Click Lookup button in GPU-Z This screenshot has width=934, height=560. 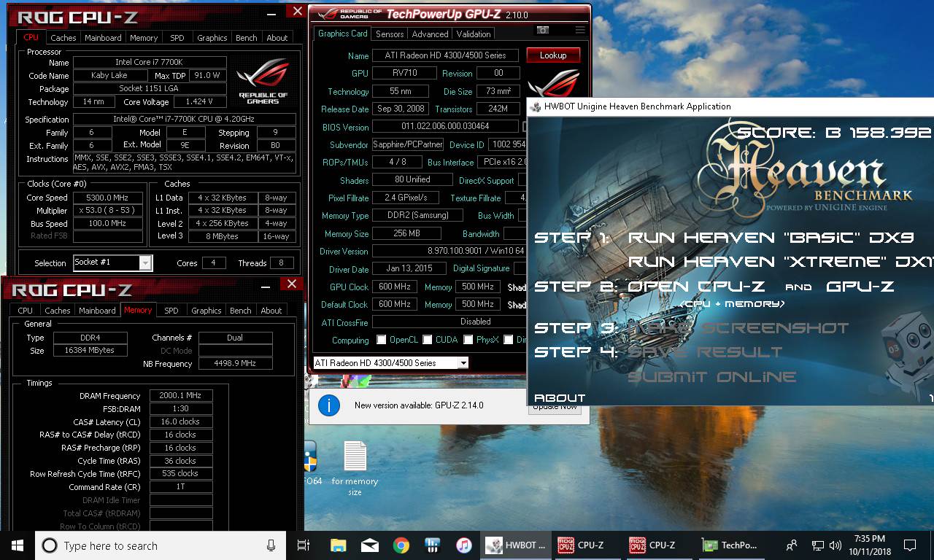[552, 55]
